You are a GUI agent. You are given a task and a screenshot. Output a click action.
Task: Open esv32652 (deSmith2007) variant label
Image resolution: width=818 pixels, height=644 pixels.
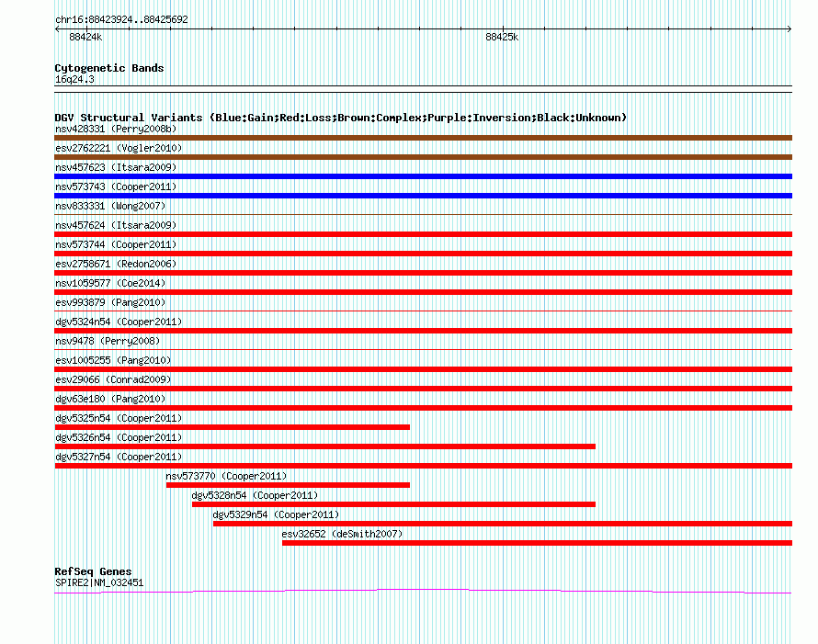click(342, 534)
